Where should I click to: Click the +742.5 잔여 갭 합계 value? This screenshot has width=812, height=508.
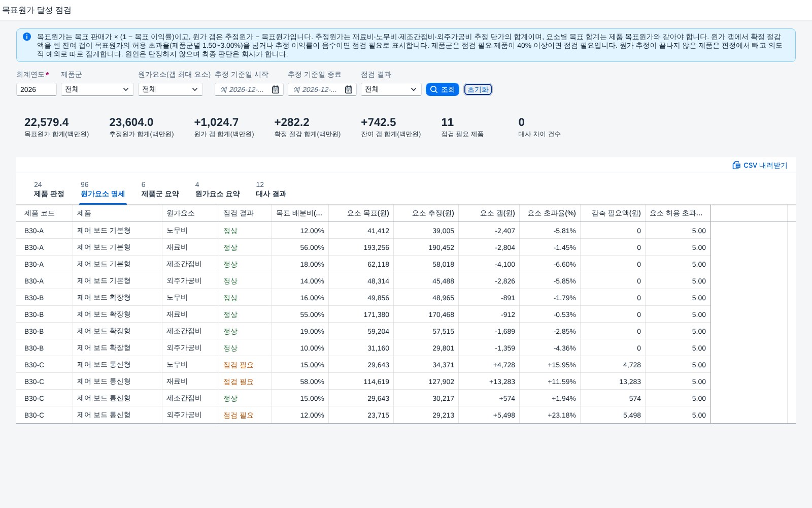[x=378, y=122]
